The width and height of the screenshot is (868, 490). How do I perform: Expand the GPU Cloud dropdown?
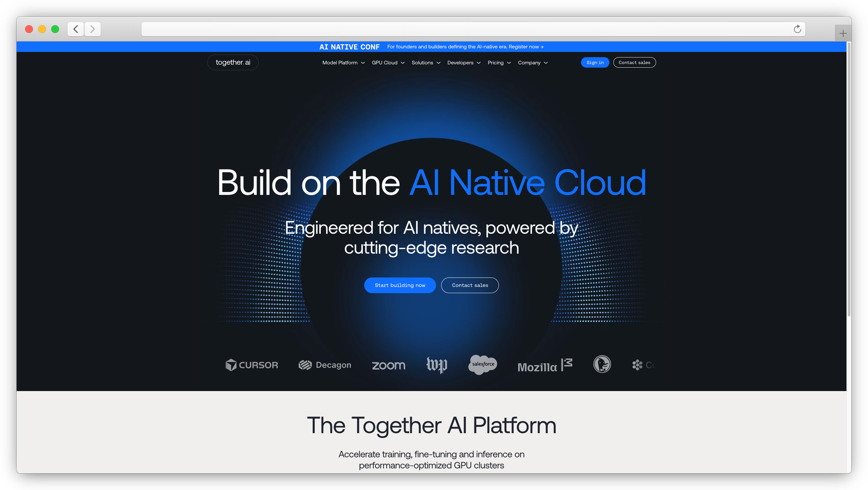[x=388, y=63]
